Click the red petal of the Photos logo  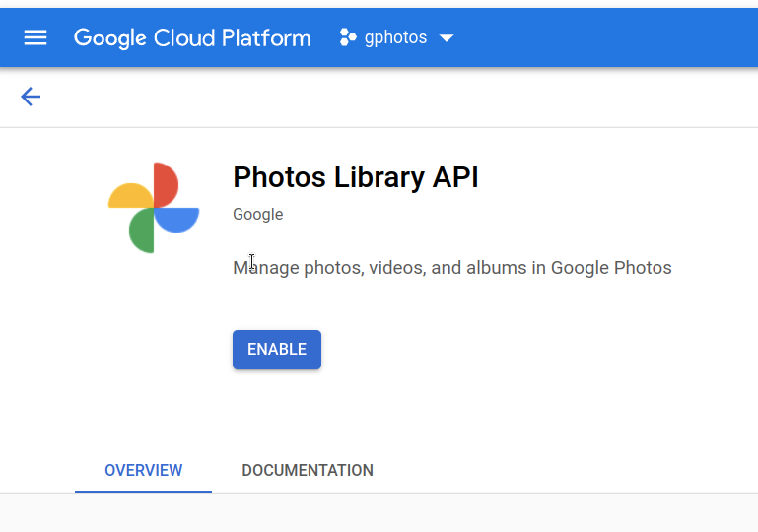[166, 184]
